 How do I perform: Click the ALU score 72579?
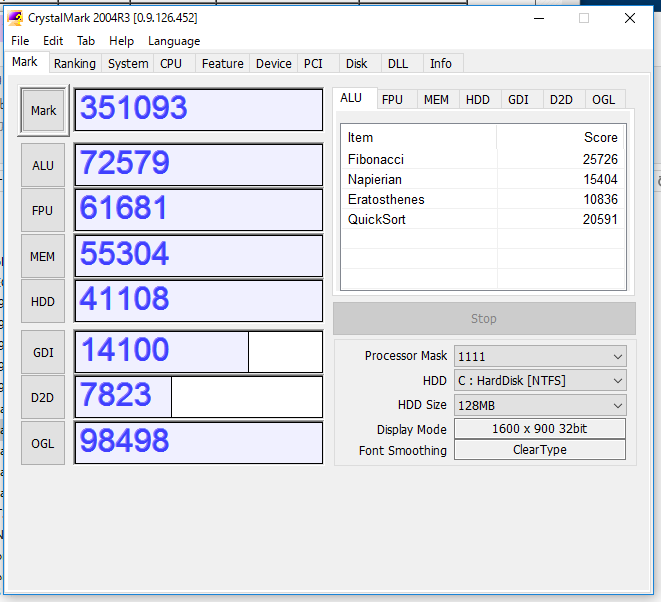point(199,165)
